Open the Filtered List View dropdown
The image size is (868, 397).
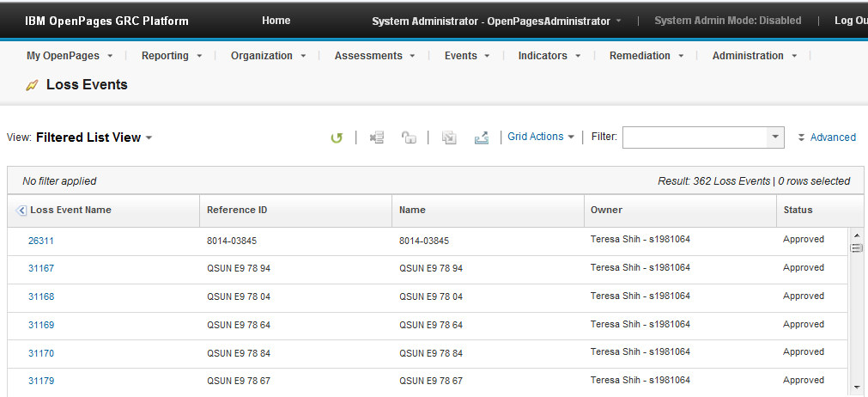[x=94, y=137]
